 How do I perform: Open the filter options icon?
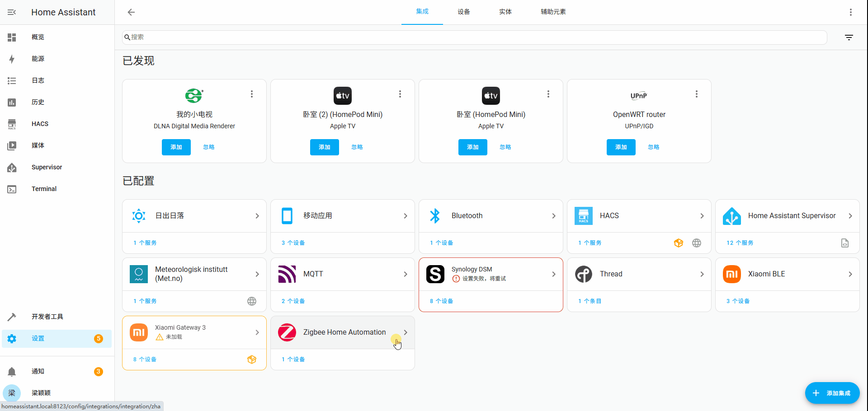click(x=849, y=37)
